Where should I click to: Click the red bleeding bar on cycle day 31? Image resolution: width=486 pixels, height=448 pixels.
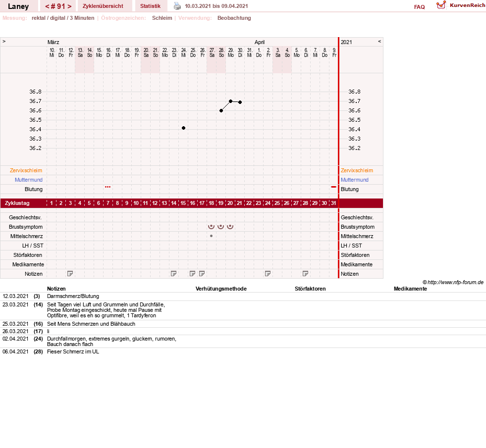[x=333, y=187]
